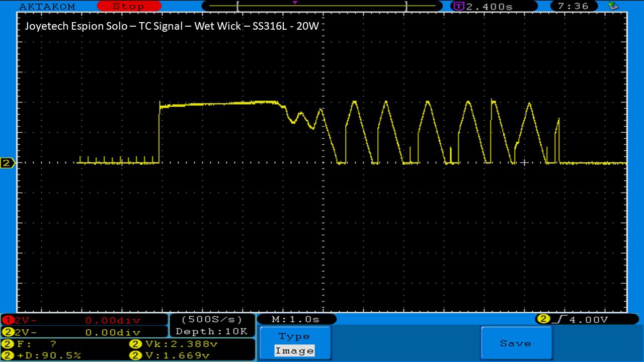This screenshot has height=362, width=644.
Task: Click the channel 2 ground marker on left edge
Action: click(x=7, y=163)
